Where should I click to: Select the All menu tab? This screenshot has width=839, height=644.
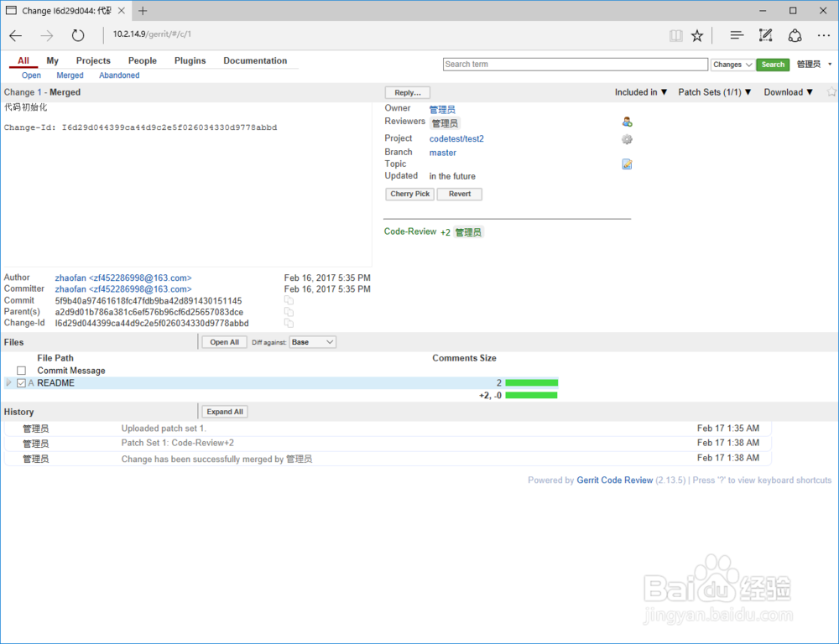click(x=23, y=60)
